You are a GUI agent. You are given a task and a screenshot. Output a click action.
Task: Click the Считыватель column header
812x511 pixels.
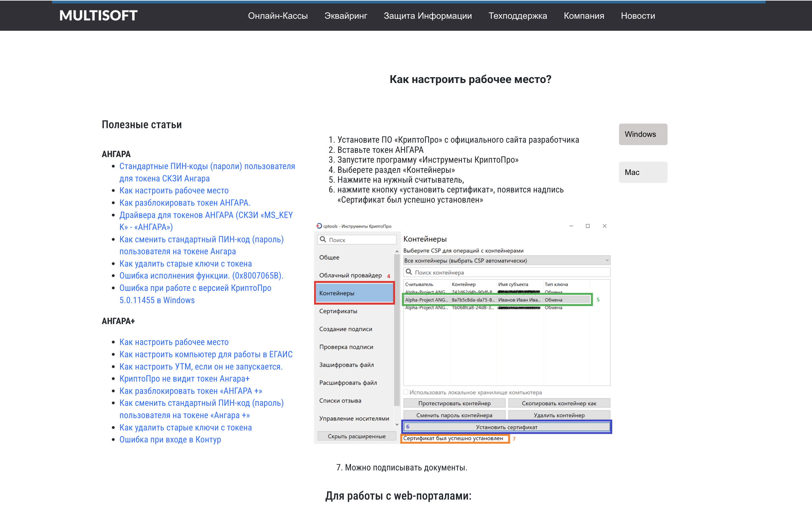[x=419, y=284]
